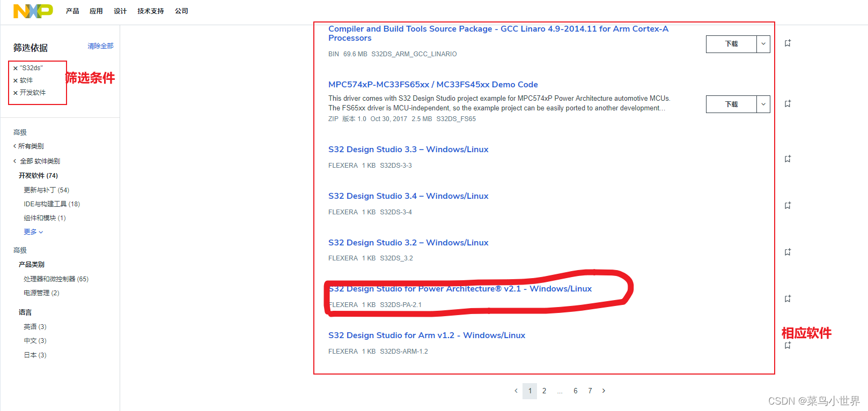Filter language by 中文 (3)
The height and width of the screenshot is (411, 868).
tap(35, 341)
